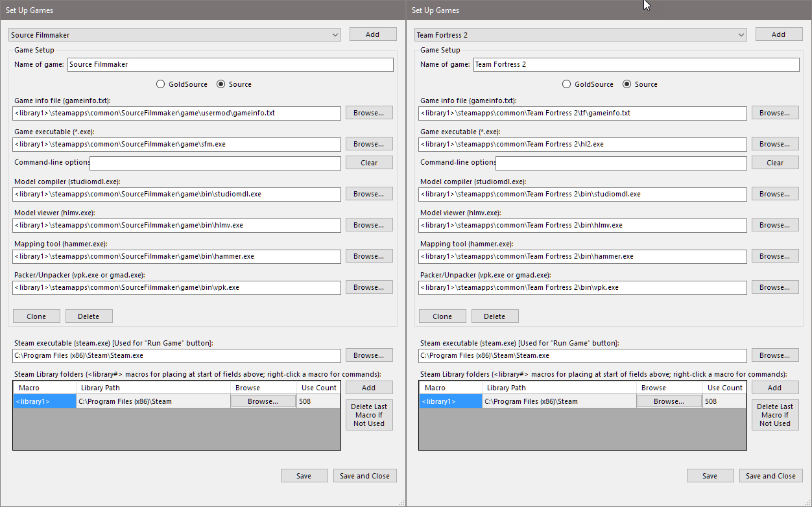
Task: Click Save and Close in Source Filmmaker window
Action: [365, 476]
